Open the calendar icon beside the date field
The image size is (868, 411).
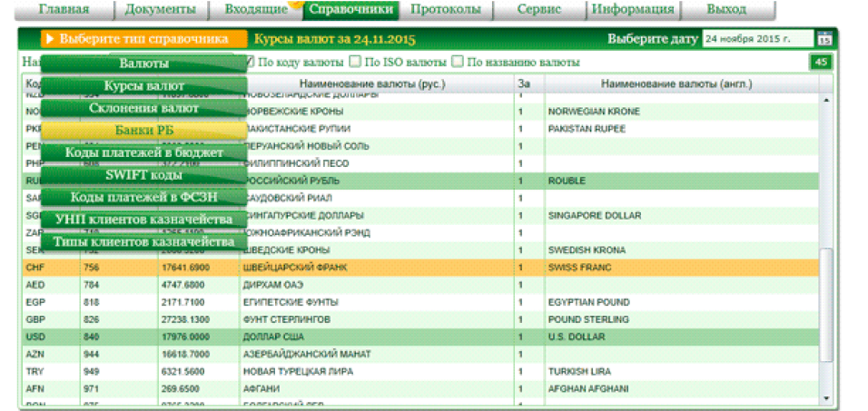coord(824,40)
